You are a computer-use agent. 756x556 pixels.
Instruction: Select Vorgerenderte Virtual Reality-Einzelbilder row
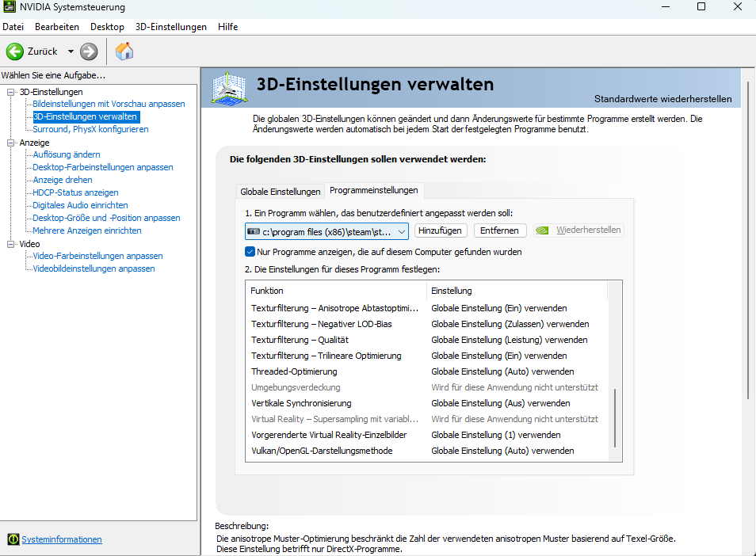point(426,435)
